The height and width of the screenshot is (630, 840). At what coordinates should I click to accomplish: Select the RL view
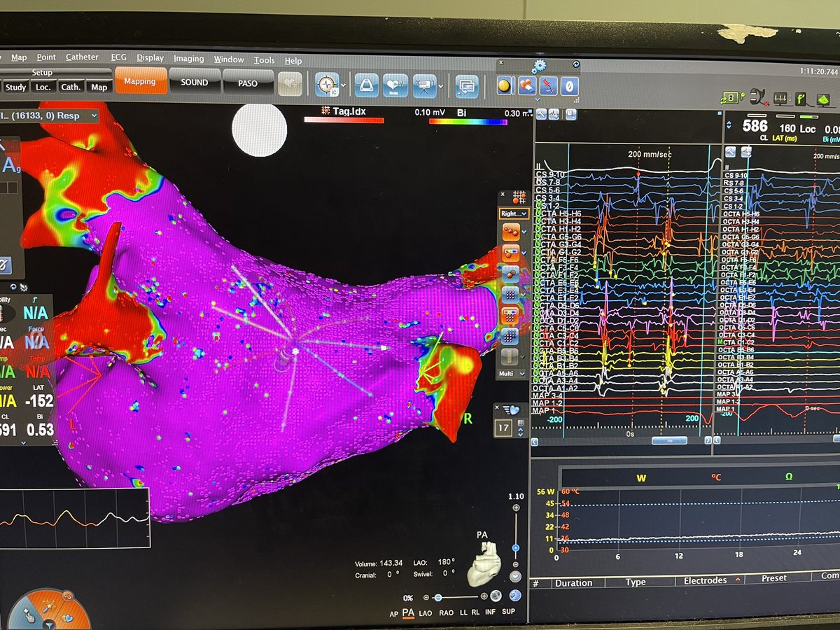click(476, 614)
